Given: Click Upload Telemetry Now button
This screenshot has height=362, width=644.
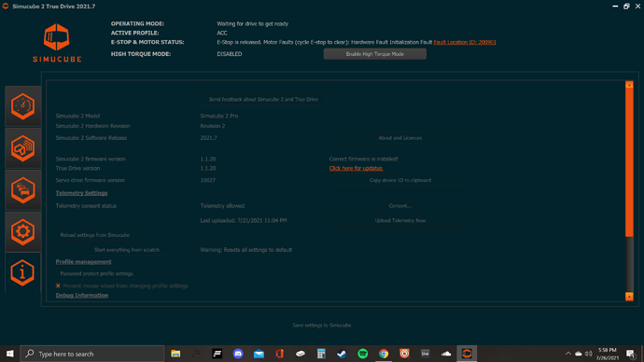Looking at the screenshot, I should pyautogui.click(x=400, y=220).
